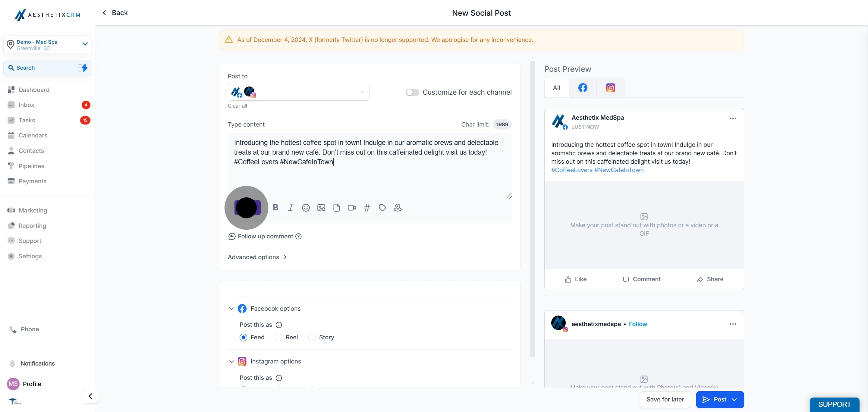Click the vertical scrollbar of the post form

coord(532,209)
